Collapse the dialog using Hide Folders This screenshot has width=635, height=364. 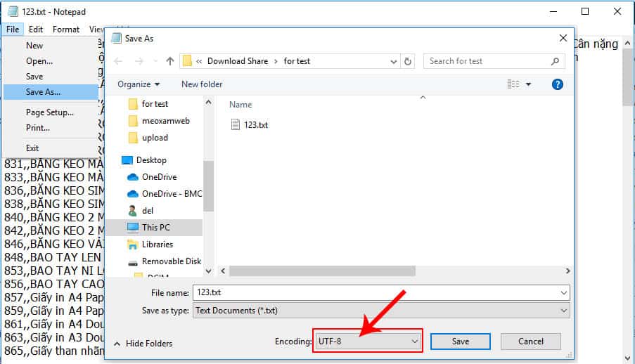(143, 344)
